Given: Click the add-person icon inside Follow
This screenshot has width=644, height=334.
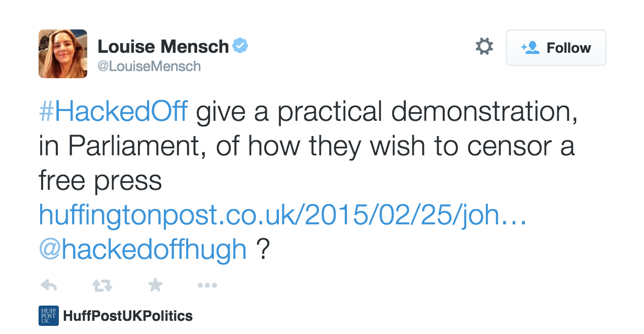Looking at the screenshot, I should pos(530,48).
